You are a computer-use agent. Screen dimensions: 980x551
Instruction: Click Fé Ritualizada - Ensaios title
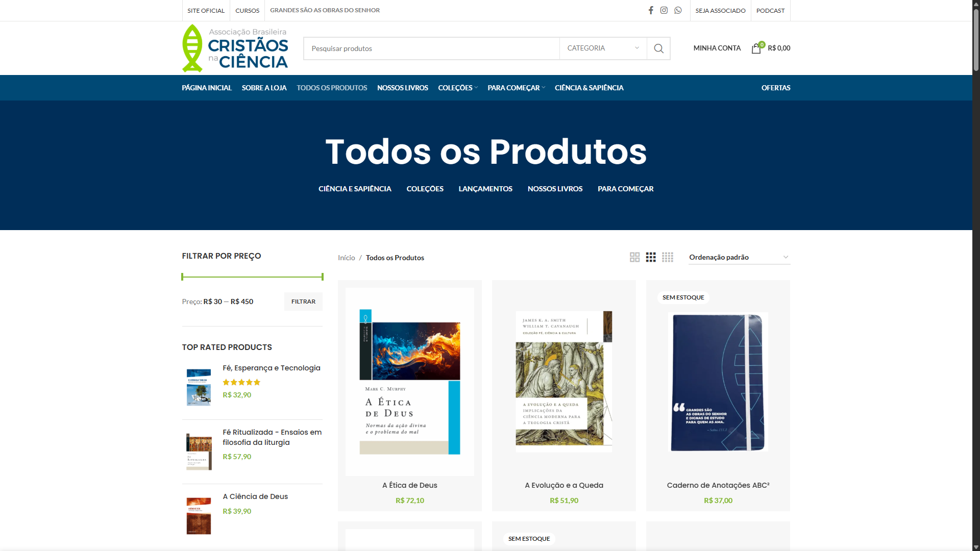pyautogui.click(x=272, y=437)
